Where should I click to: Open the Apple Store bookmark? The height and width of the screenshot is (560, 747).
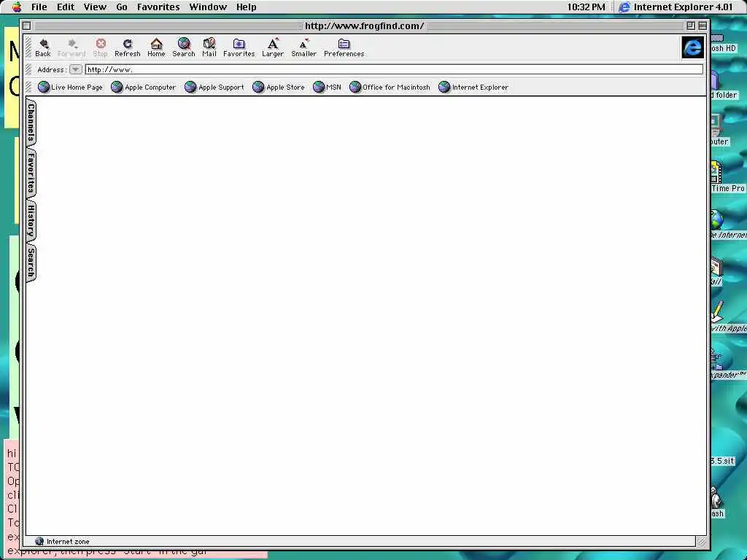279,87
